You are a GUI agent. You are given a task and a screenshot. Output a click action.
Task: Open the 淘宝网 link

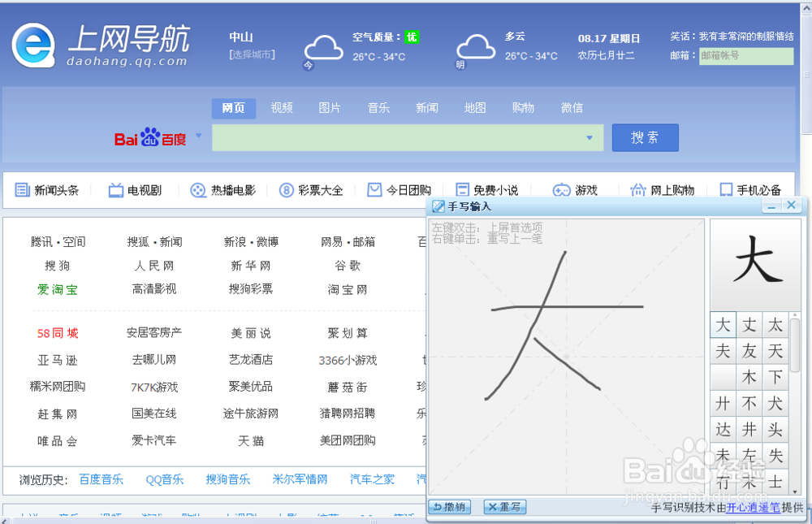348,290
